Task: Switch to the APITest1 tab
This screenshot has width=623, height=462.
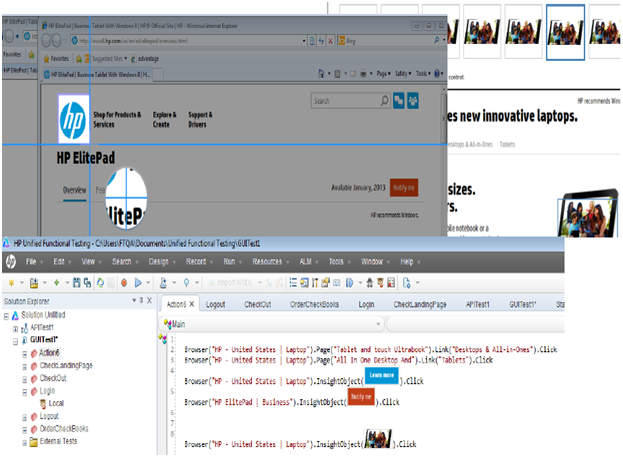Action: 478,304
